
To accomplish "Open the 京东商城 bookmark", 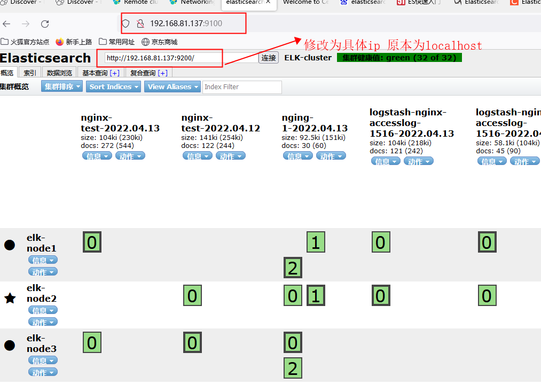I will [x=159, y=42].
